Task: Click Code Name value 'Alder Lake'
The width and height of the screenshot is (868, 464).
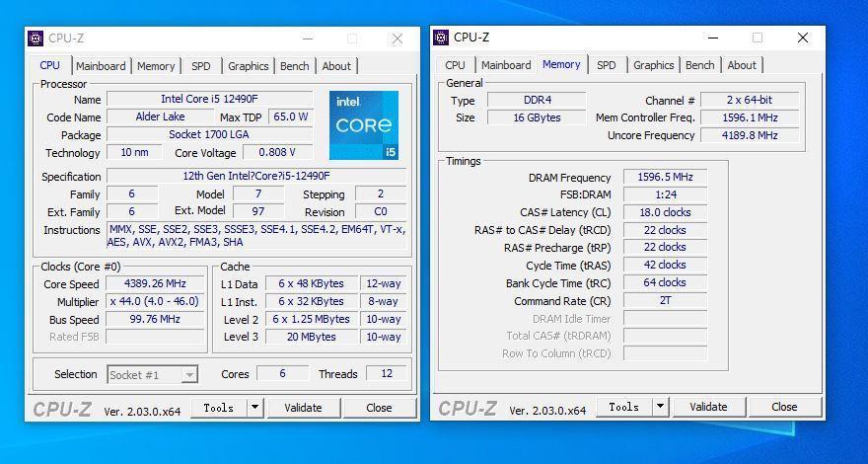Action: tap(160, 116)
